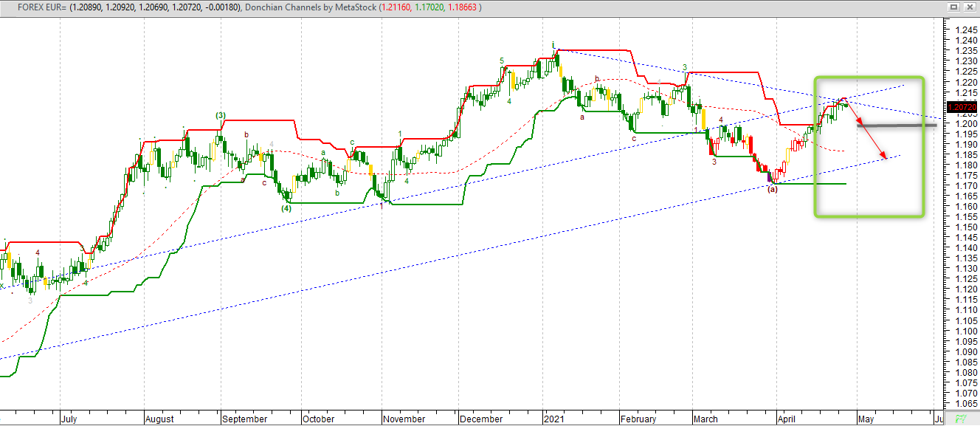The image size is (980, 426).
Task: Click the August label on the time axis
Action: click(x=159, y=419)
